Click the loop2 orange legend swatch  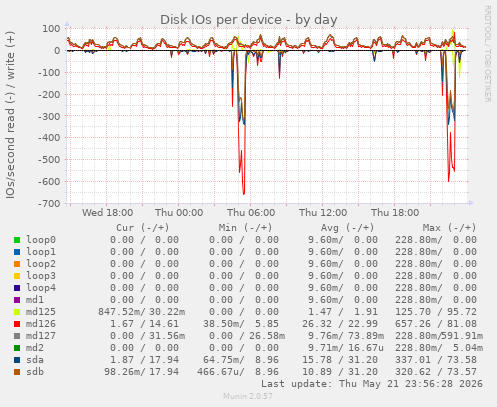pyautogui.click(x=17, y=264)
